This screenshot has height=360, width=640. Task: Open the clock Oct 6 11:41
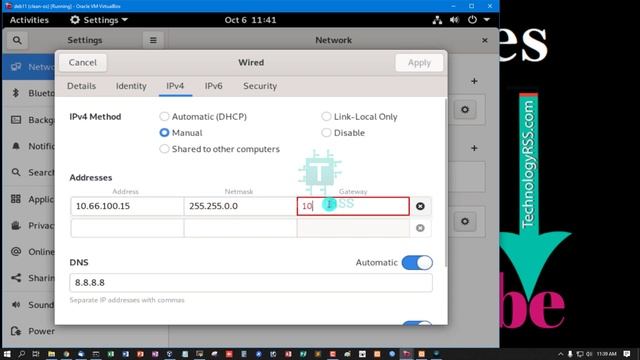coord(250,20)
